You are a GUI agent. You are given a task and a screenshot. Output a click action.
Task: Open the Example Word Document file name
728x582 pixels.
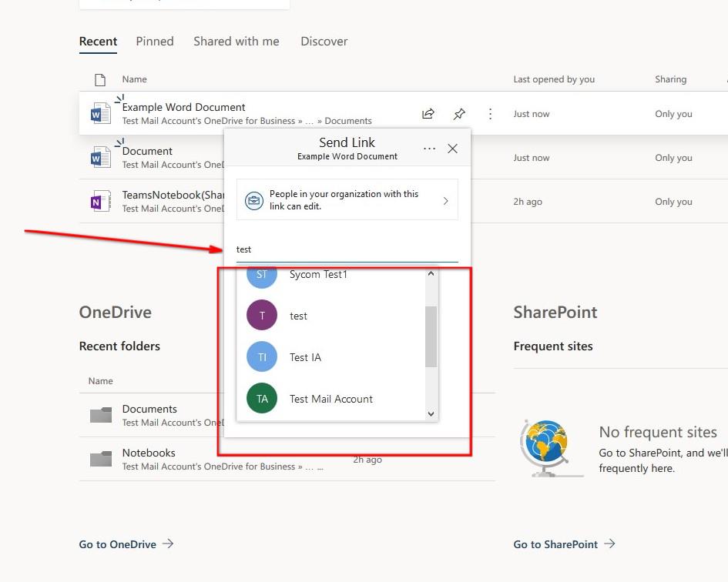(x=183, y=107)
